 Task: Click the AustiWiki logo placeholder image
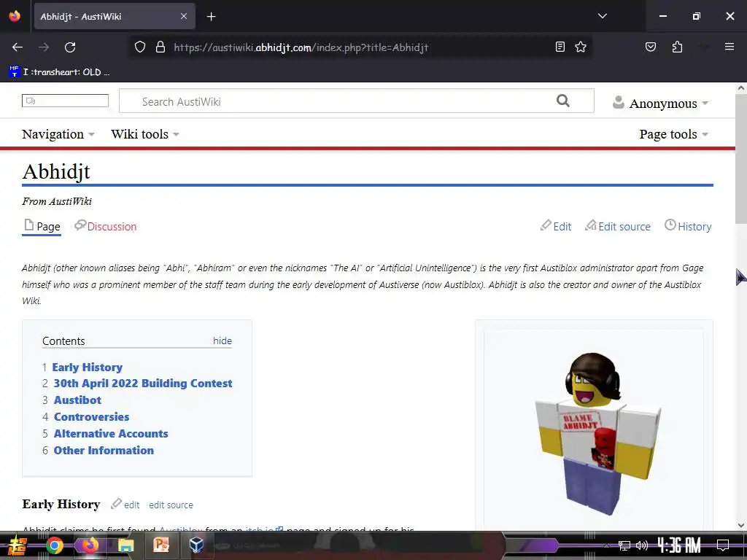[65, 101]
